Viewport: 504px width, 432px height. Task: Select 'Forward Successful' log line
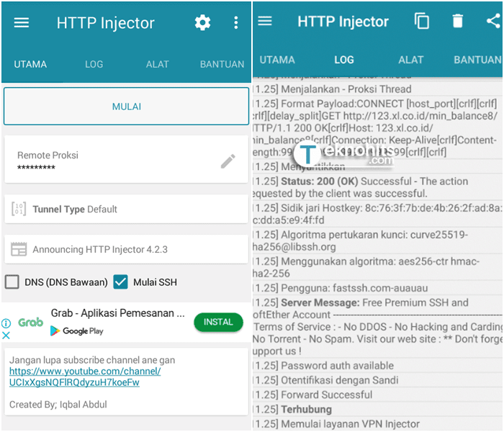[378, 395]
